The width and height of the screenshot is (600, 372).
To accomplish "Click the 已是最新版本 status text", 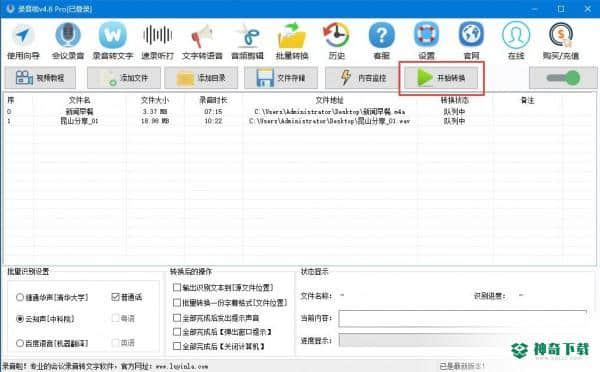I will 462,366.
